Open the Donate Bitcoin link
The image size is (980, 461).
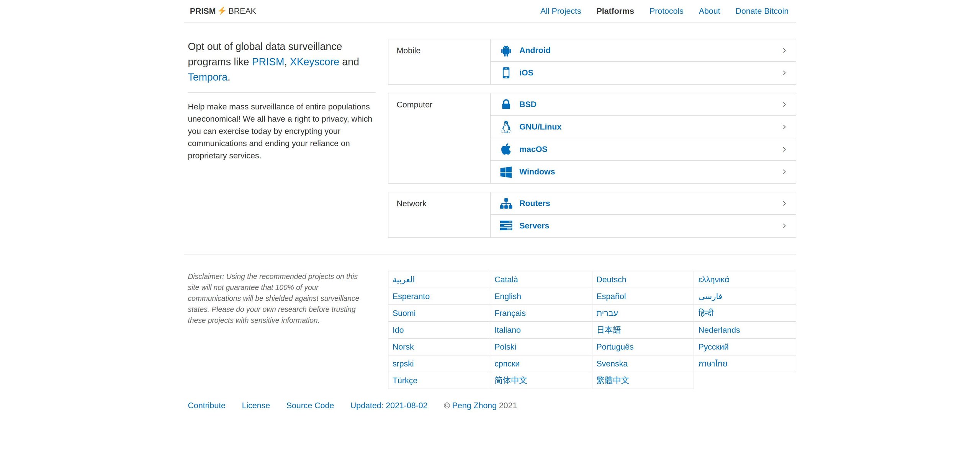point(761,11)
